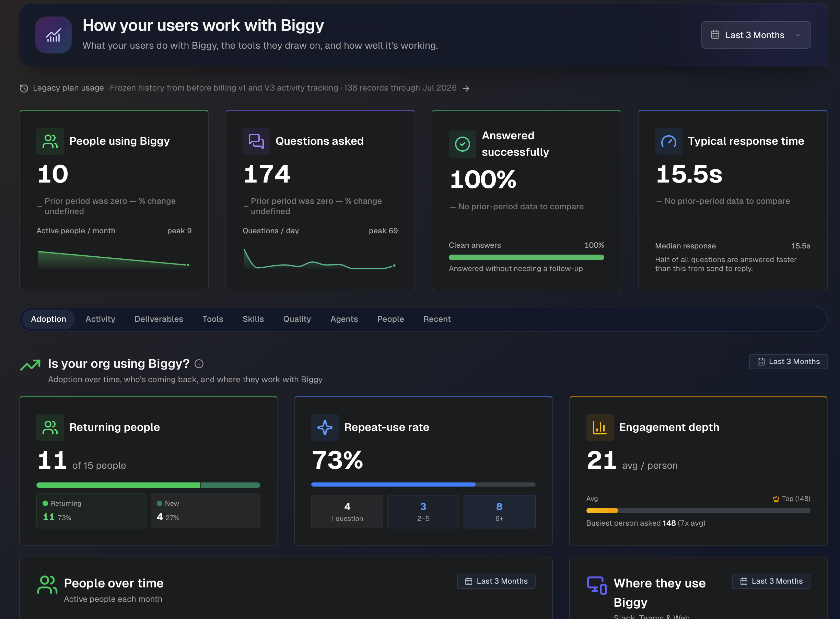This screenshot has width=840, height=619.
Task: Click the 'peak 69' label
Action: (x=383, y=231)
